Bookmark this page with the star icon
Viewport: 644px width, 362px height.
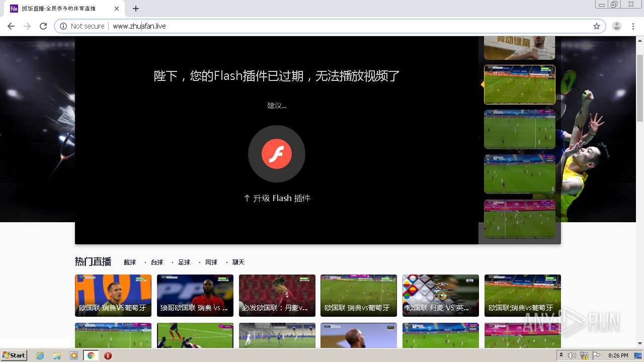click(x=597, y=26)
